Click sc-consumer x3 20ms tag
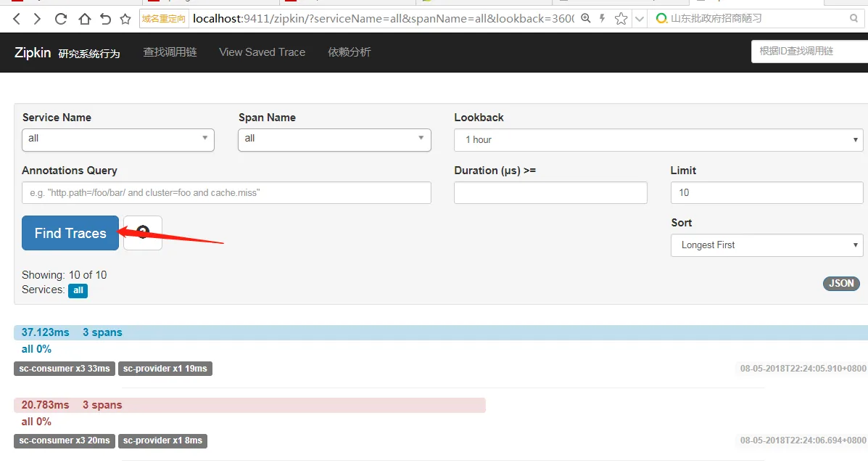The width and height of the screenshot is (868, 463). click(x=65, y=441)
